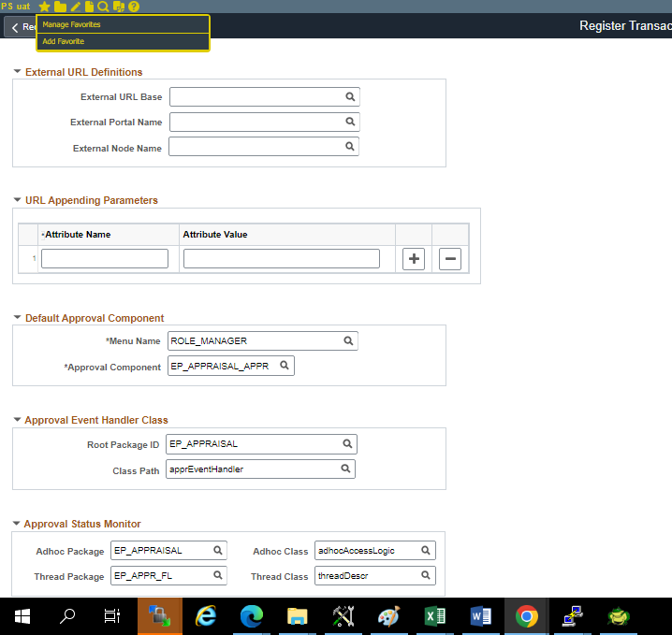Open Windows taskbar search

pos(67,616)
